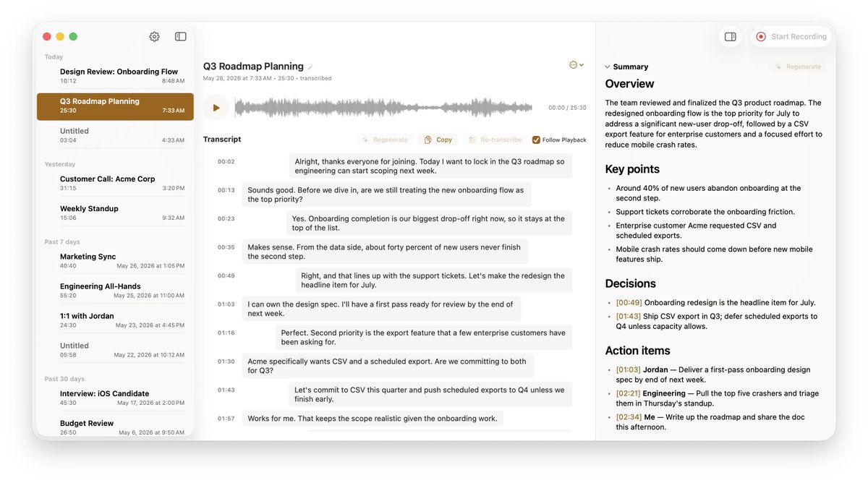Play the recording audio
Viewport: 868px width, 483px height.
point(216,108)
